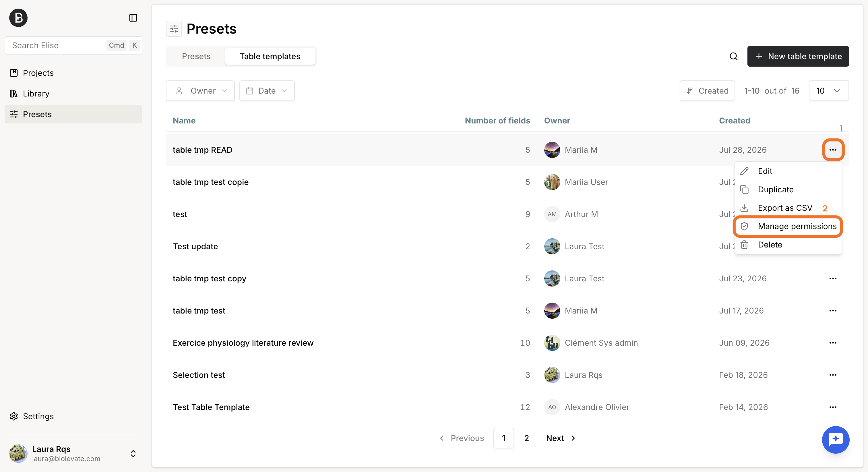868x472 pixels.
Task: Open options menu for Test Table Template
Action: 833,407
